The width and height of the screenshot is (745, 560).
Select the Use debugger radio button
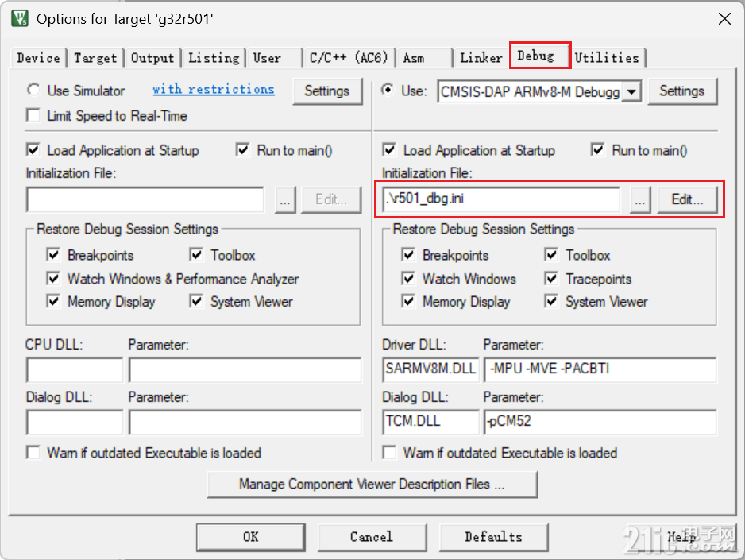tap(388, 90)
